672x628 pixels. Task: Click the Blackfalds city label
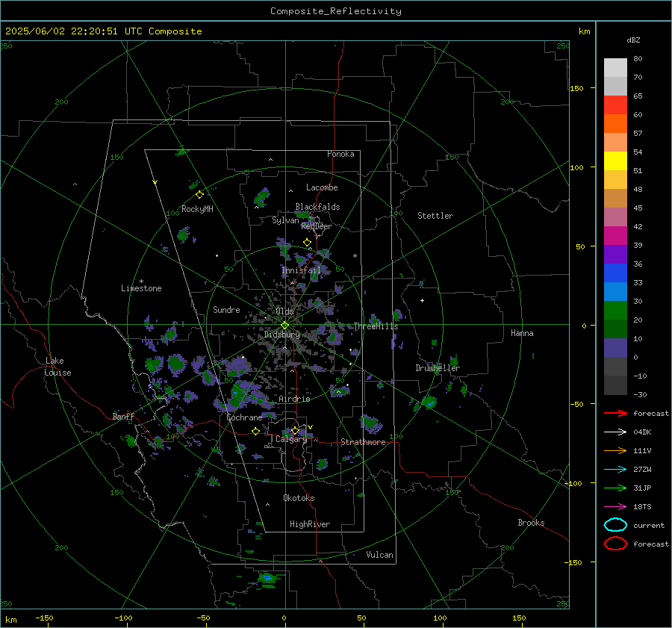pos(317,207)
